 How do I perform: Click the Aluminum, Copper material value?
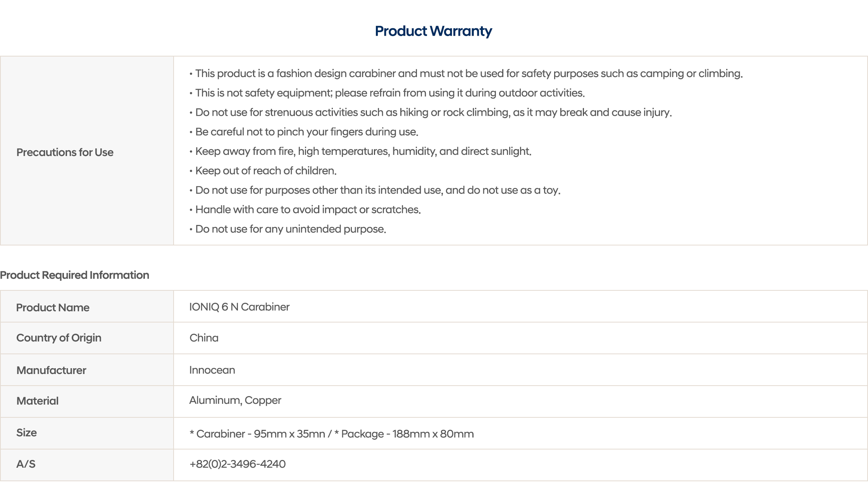[x=235, y=400]
